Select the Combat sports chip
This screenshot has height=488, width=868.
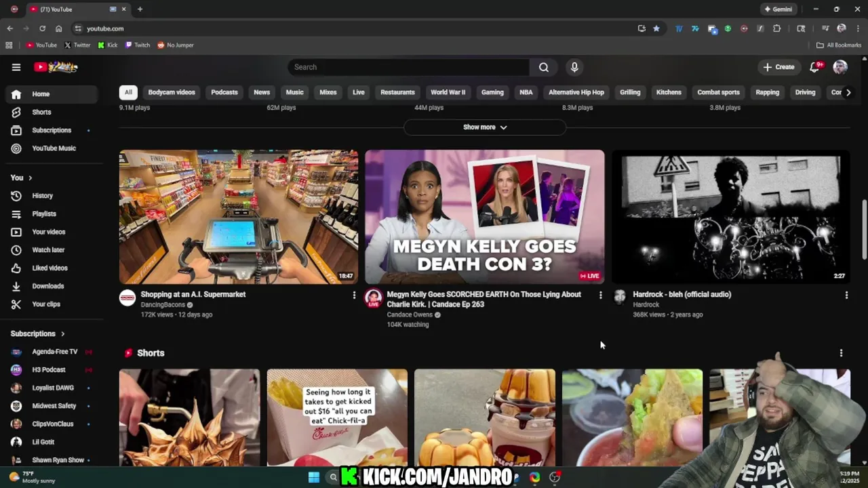click(x=718, y=92)
